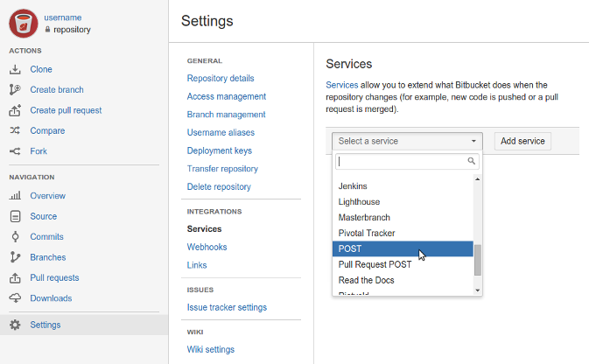The image size is (589, 364).
Task: Click the Downloads cloud icon
Action: 15,298
